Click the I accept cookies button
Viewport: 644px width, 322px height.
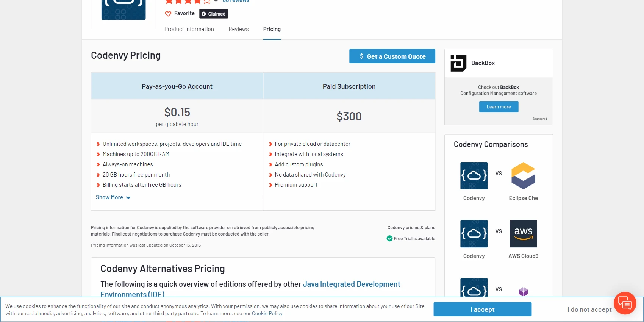[483, 309]
